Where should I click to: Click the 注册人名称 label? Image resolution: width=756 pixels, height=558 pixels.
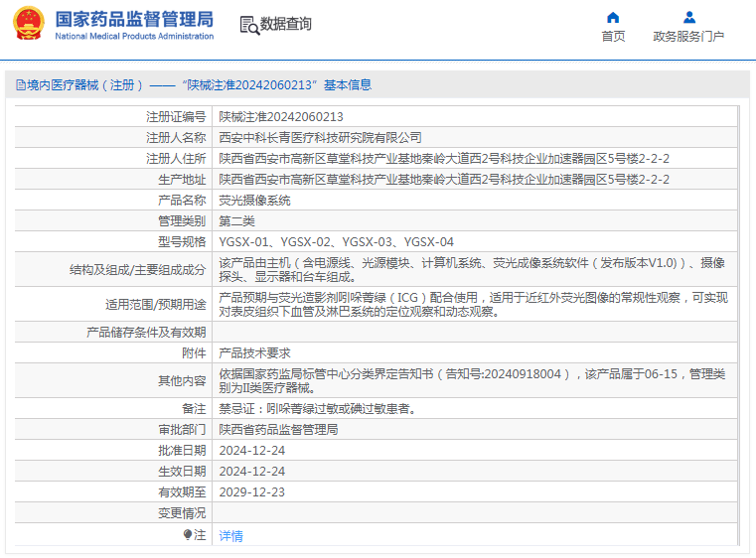click(176, 138)
